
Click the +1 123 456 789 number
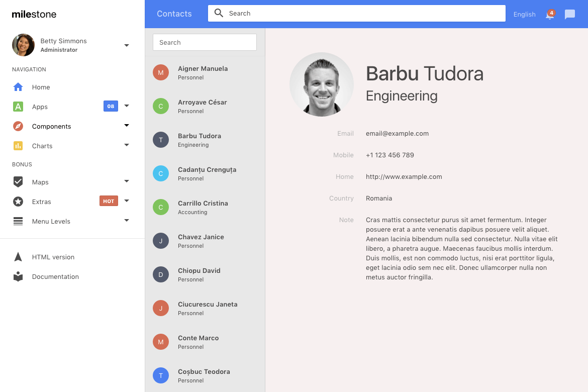coord(390,155)
